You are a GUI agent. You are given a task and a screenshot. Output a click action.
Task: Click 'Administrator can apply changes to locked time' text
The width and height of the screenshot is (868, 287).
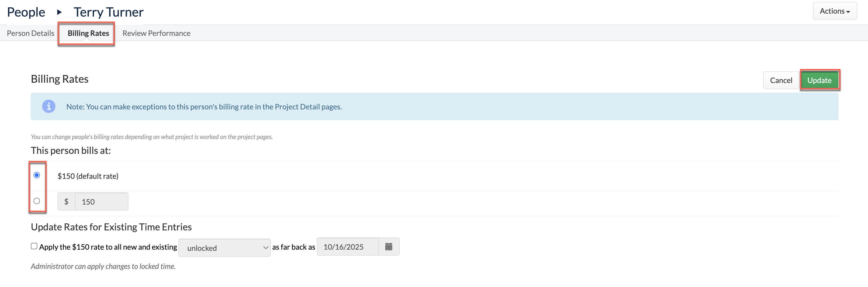tap(103, 266)
